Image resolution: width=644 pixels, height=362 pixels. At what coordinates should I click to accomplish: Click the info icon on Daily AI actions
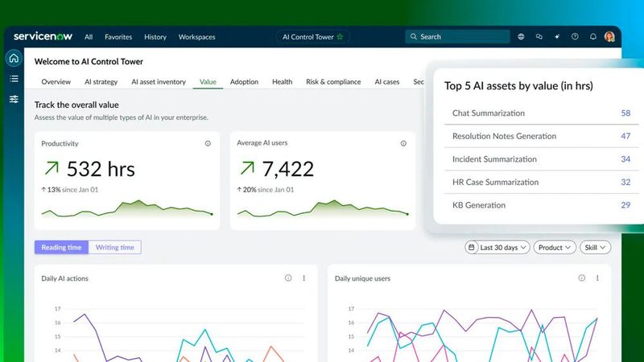[288, 278]
